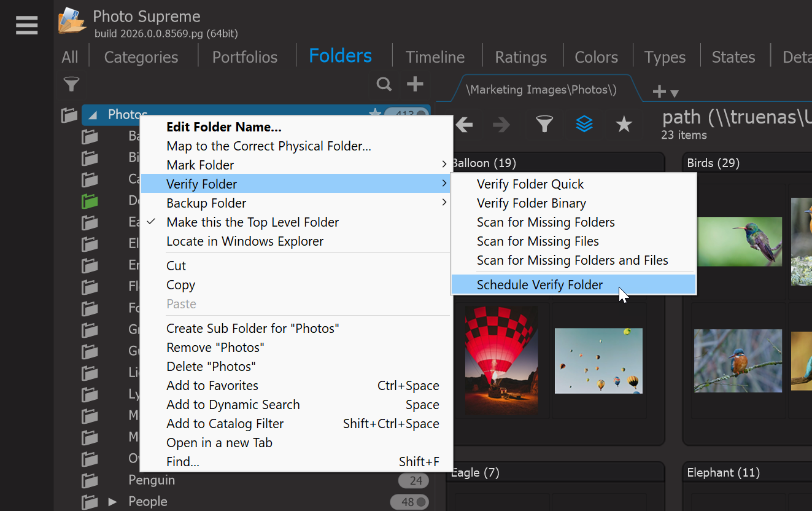Select Verify Folder Quick
Screen dimensions: 812x511
tap(573, 184)
